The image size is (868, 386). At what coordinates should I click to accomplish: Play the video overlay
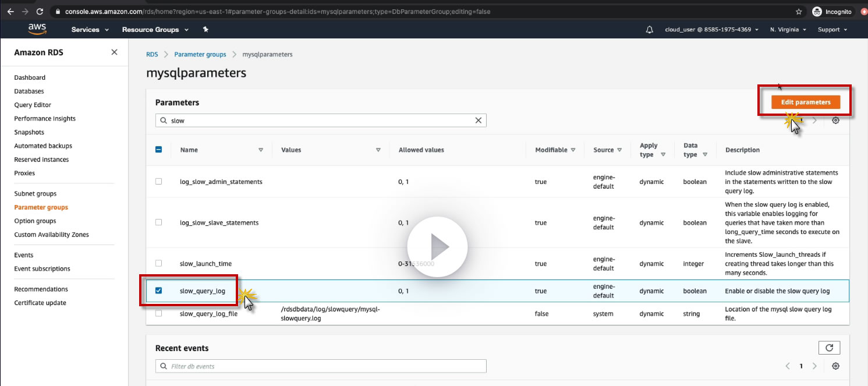tap(437, 247)
